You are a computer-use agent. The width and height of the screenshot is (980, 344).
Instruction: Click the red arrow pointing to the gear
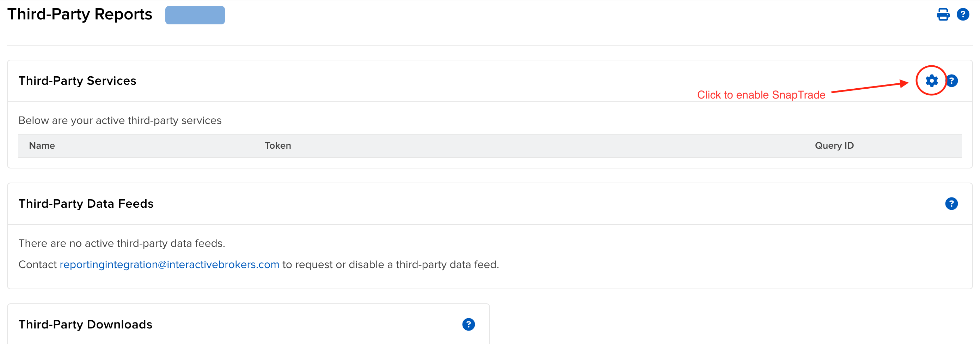coord(870,87)
